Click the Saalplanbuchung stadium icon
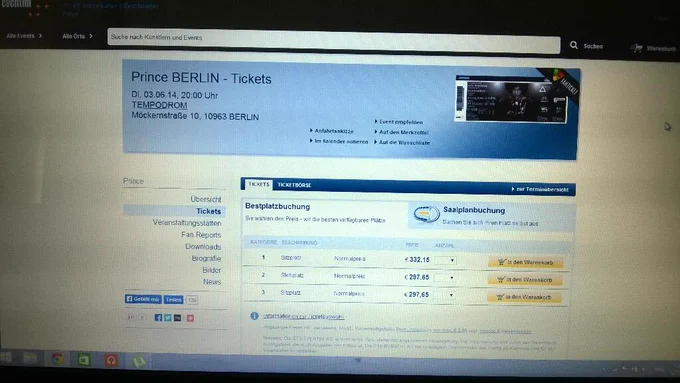Viewport: 680px width, 383px height. click(x=426, y=214)
